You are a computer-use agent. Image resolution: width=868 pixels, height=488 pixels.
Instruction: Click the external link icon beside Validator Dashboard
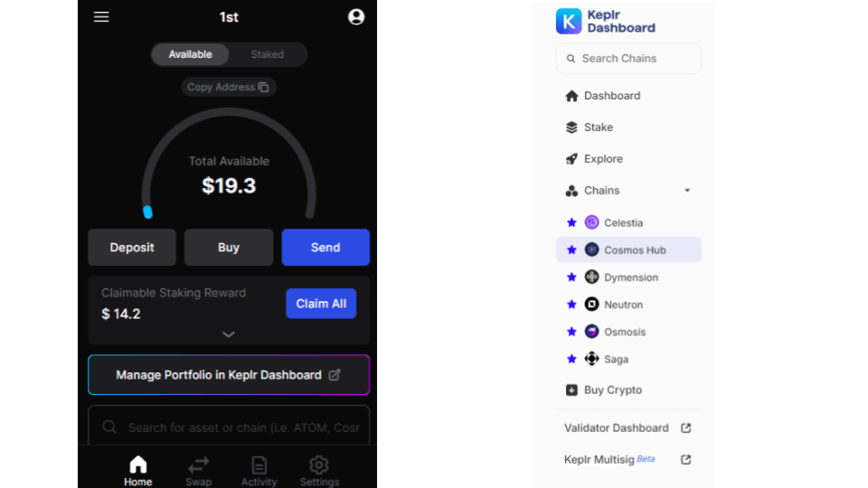coord(685,428)
